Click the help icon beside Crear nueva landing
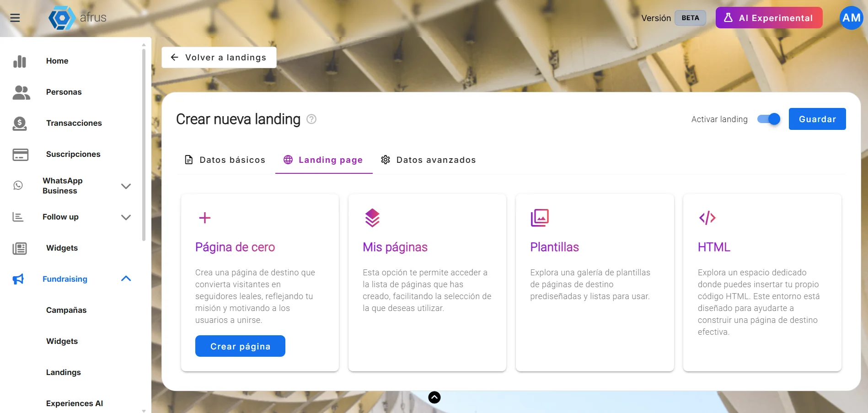The width and height of the screenshot is (868, 413). coord(311,119)
